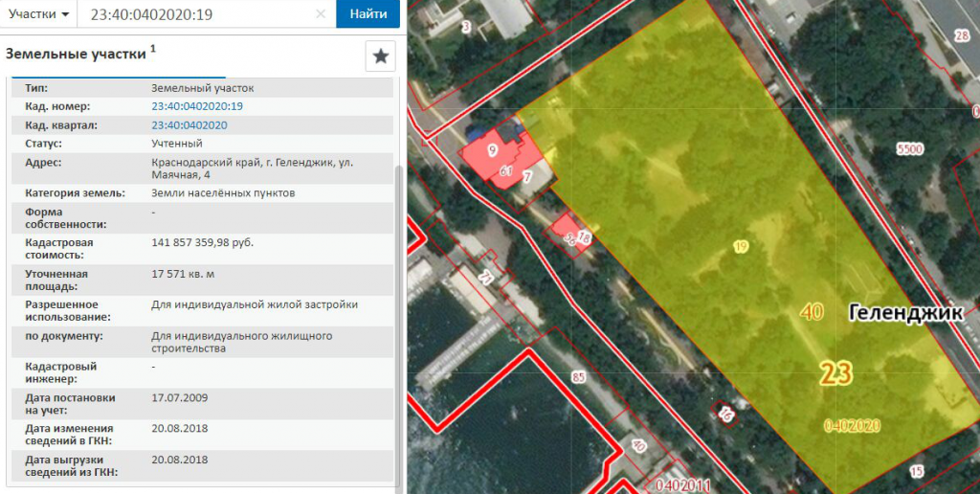The height and width of the screenshot is (494, 980).
Task: Click red parcel labeled 9 on map
Action: point(492,150)
